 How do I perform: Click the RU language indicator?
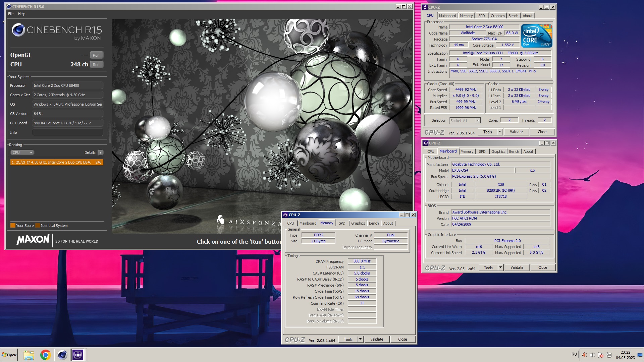574,354
